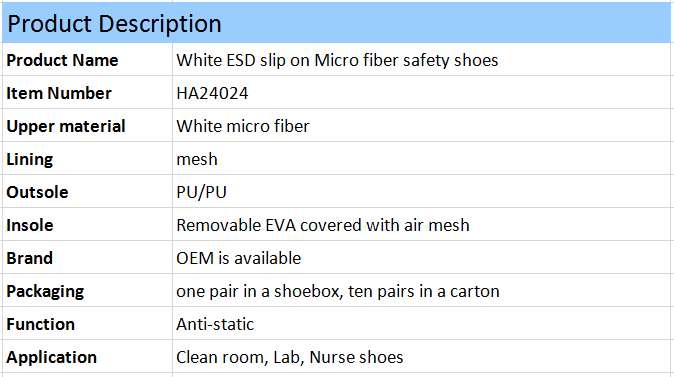Select the Application label cell

[87, 357]
